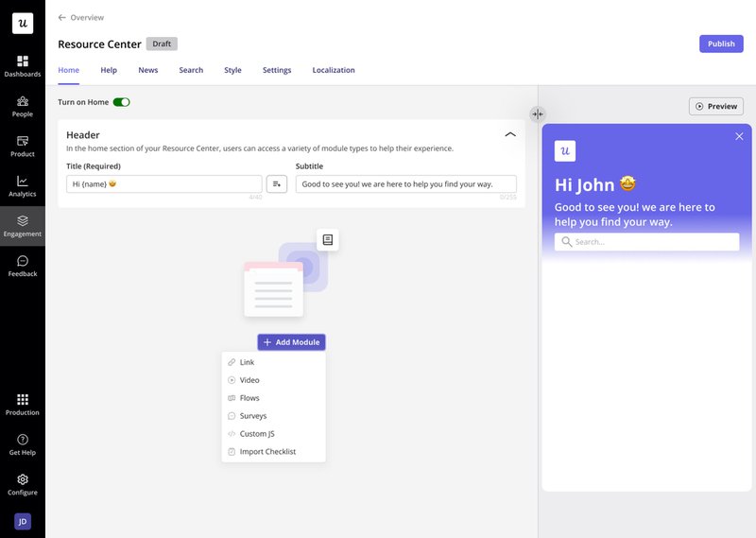Image resolution: width=756 pixels, height=538 pixels.
Task: Open the Feedback section
Action: [x=23, y=267]
